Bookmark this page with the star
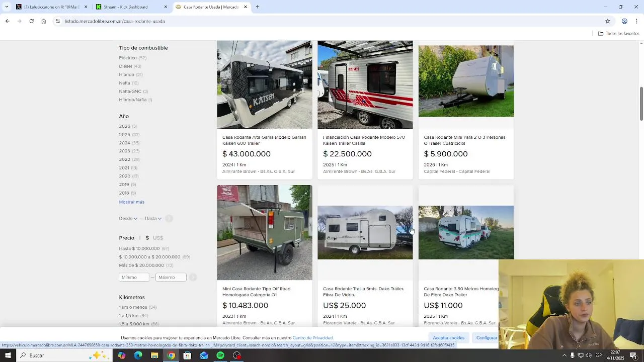644x362 pixels. click(607, 21)
